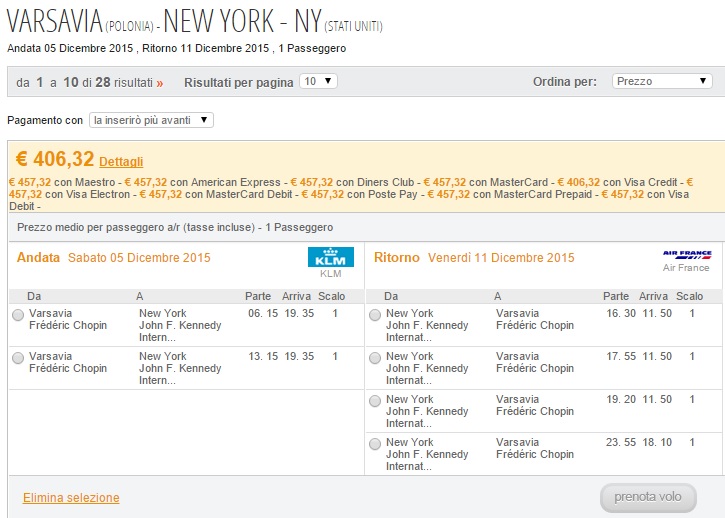The height and width of the screenshot is (518, 725).
Task: Open the Dettagli price link
Action: [x=121, y=162]
